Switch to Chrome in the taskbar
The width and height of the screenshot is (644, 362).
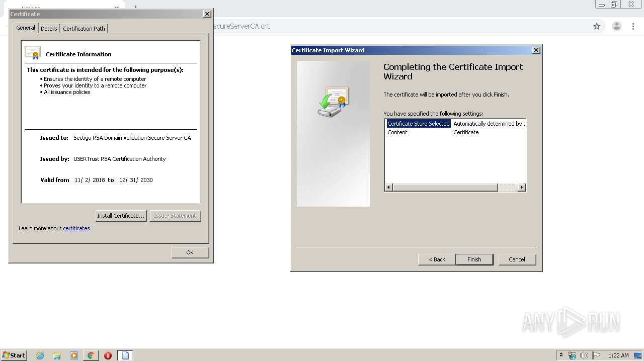91,355
